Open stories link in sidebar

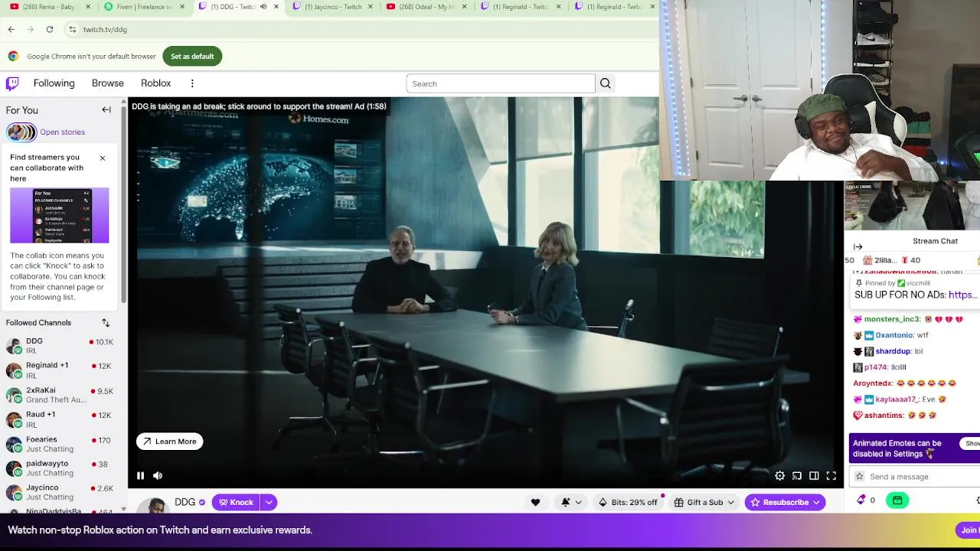63,132
